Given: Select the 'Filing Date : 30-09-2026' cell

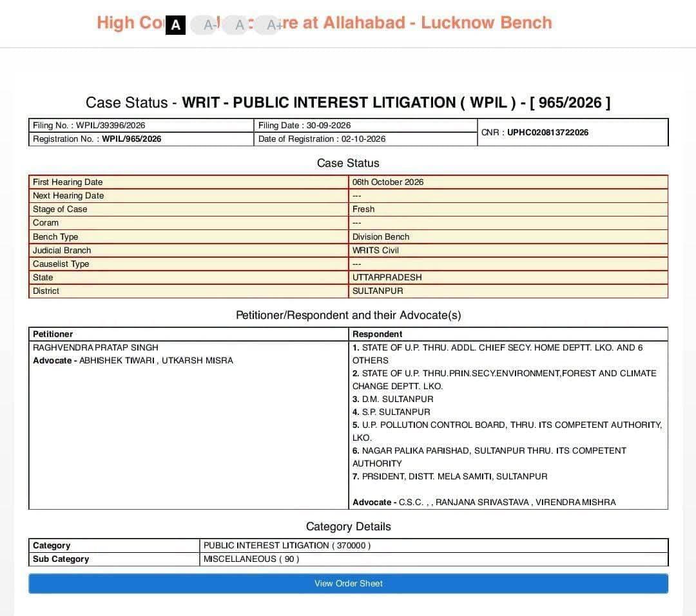Looking at the screenshot, I should 366,125.
